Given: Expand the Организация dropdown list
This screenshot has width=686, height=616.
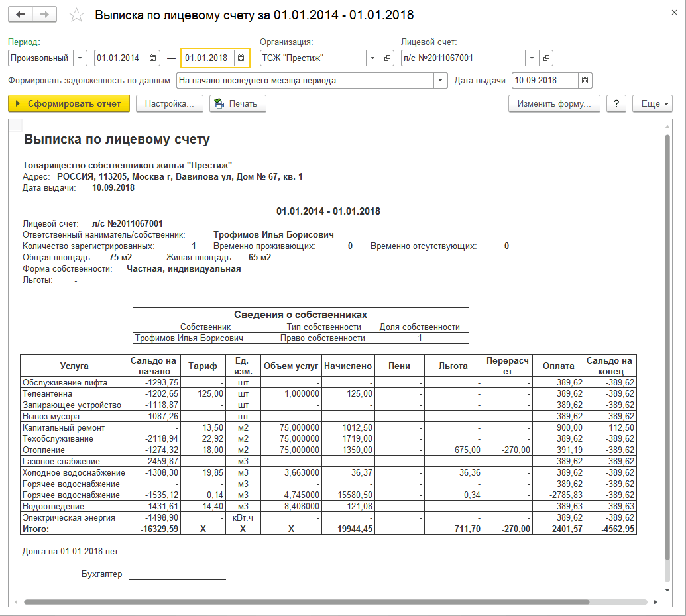Looking at the screenshot, I should tap(372, 58).
